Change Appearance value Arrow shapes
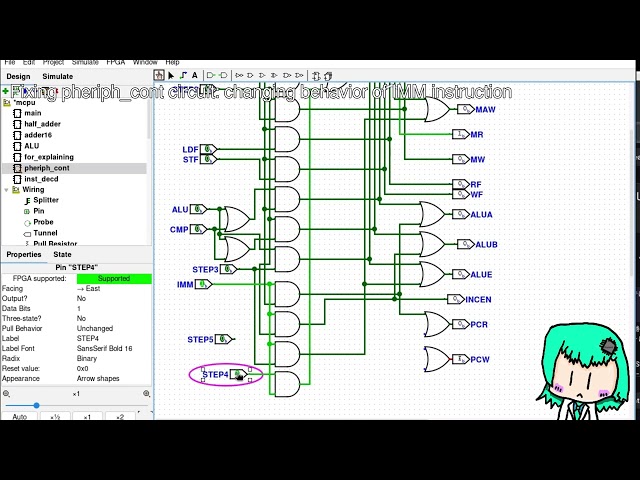The width and height of the screenshot is (640, 480). pyautogui.click(x=113, y=378)
